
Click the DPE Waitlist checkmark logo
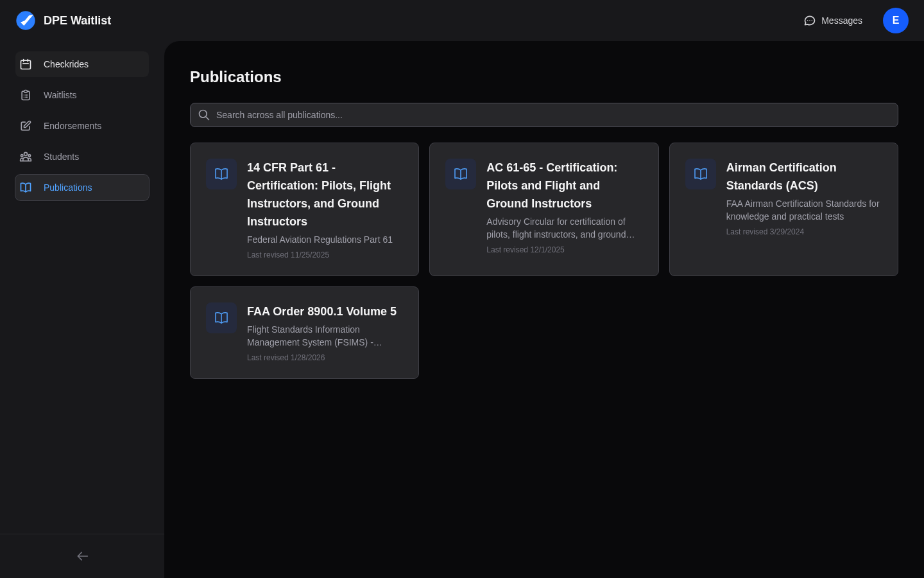(26, 21)
